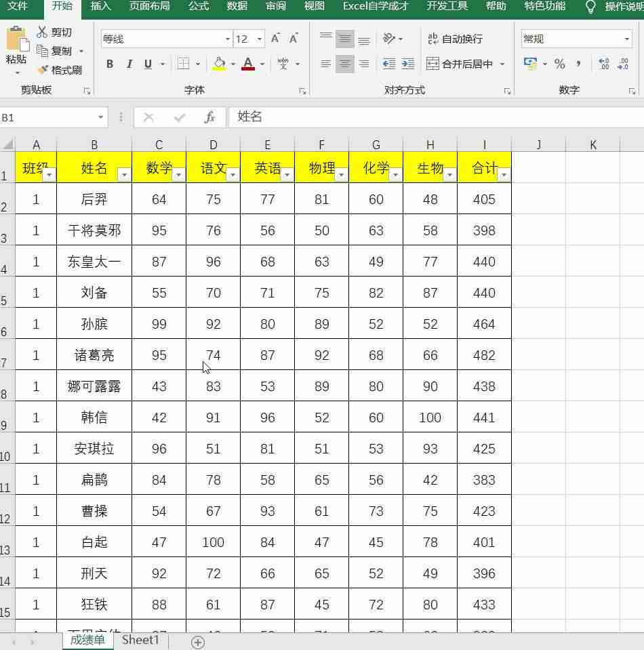Add a new sheet with plus button

tap(198, 642)
